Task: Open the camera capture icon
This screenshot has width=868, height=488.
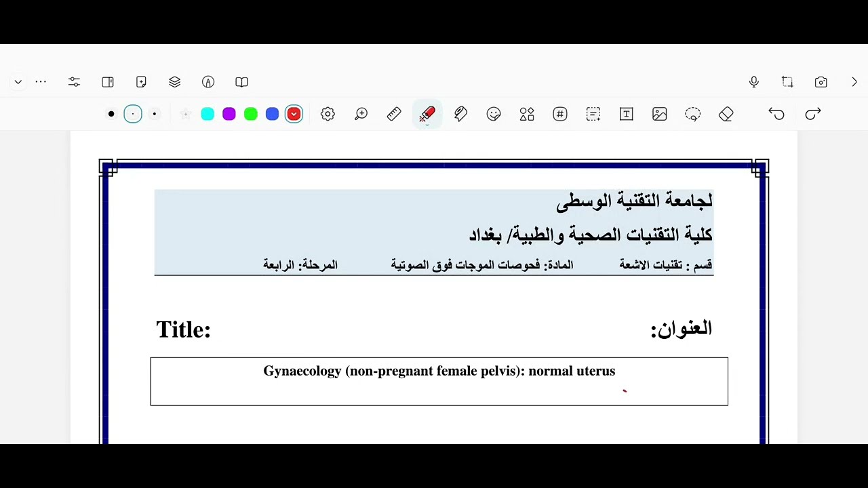Action: pos(821,82)
